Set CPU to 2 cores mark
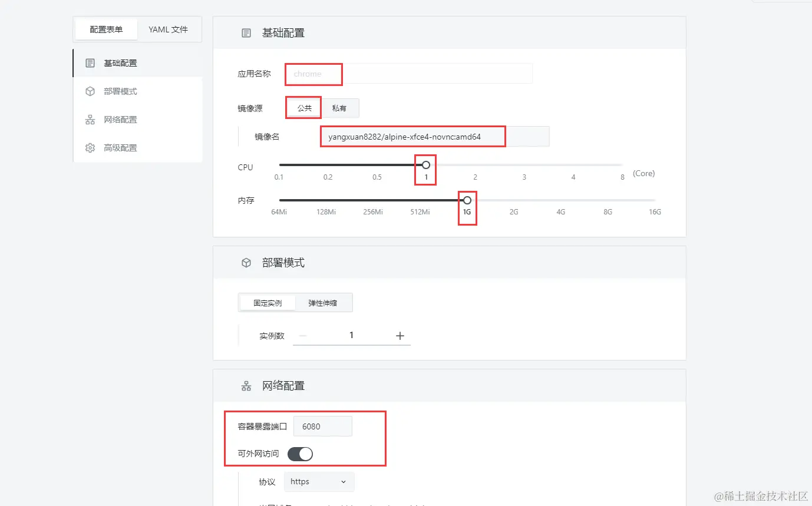The height and width of the screenshot is (506, 812). tap(475, 177)
